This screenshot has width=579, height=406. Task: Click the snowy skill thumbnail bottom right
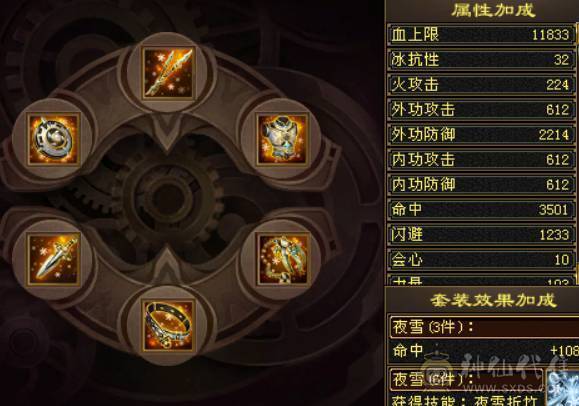tap(563, 388)
